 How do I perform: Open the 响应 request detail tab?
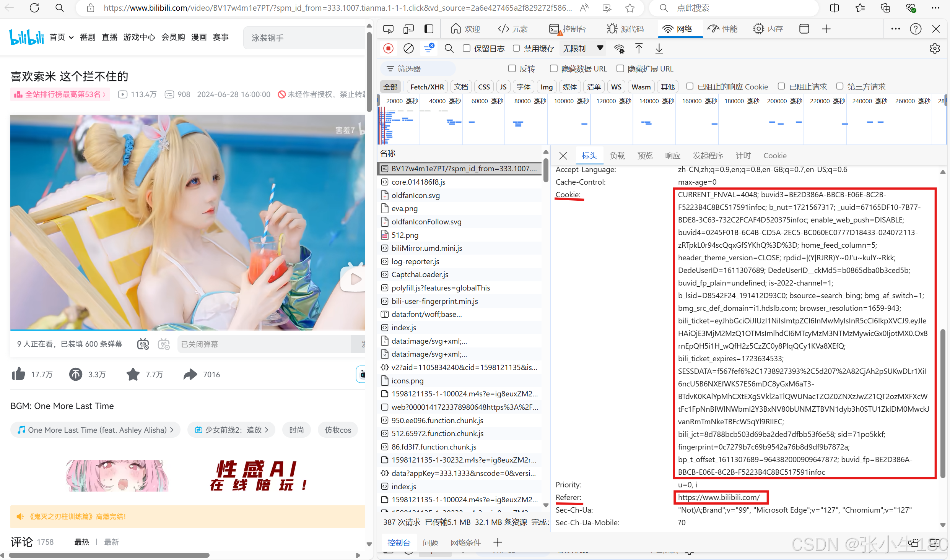tap(673, 156)
